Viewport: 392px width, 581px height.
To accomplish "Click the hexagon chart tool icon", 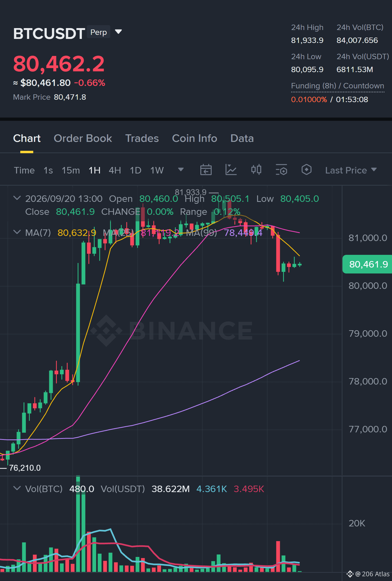I will [x=307, y=170].
